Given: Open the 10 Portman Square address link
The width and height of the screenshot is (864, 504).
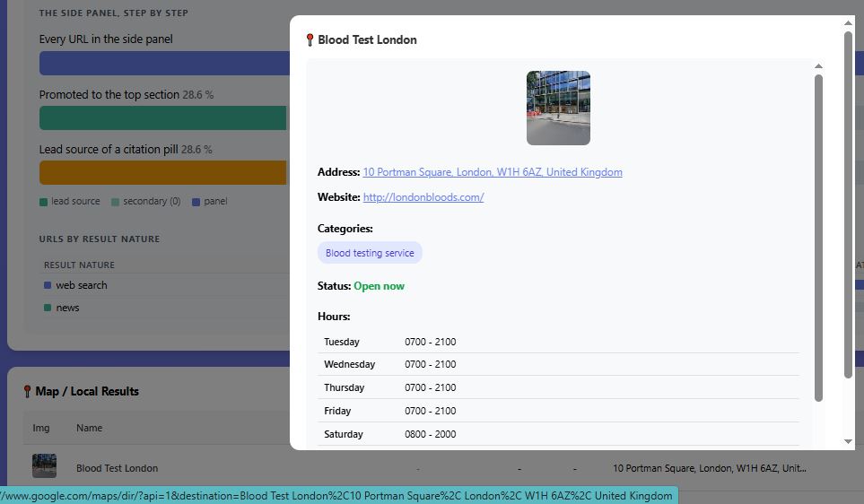Looking at the screenshot, I should click(x=493, y=172).
